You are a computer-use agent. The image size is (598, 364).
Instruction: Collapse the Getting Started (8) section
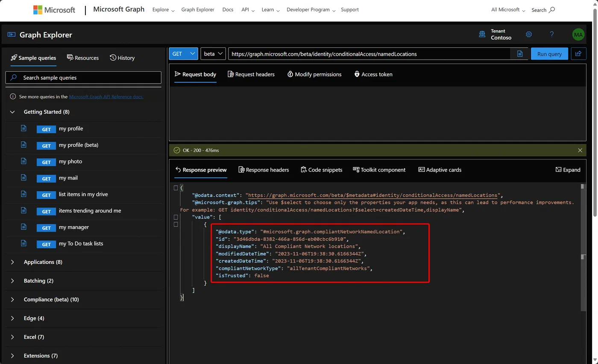(x=12, y=112)
